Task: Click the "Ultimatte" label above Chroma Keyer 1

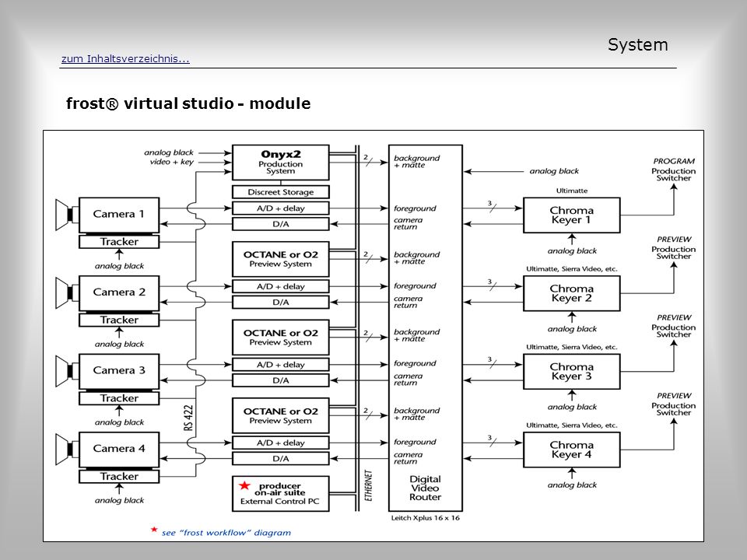Action: pyautogui.click(x=572, y=191)
